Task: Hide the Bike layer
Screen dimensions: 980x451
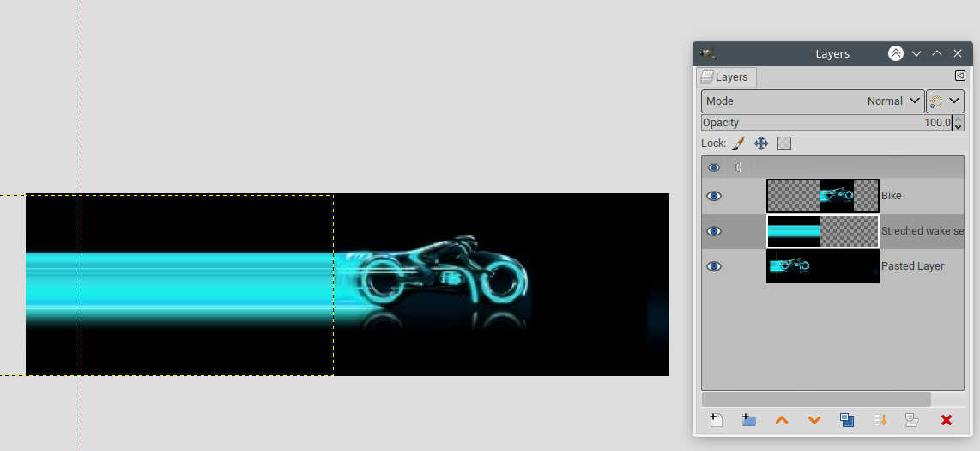Action: 714,196
